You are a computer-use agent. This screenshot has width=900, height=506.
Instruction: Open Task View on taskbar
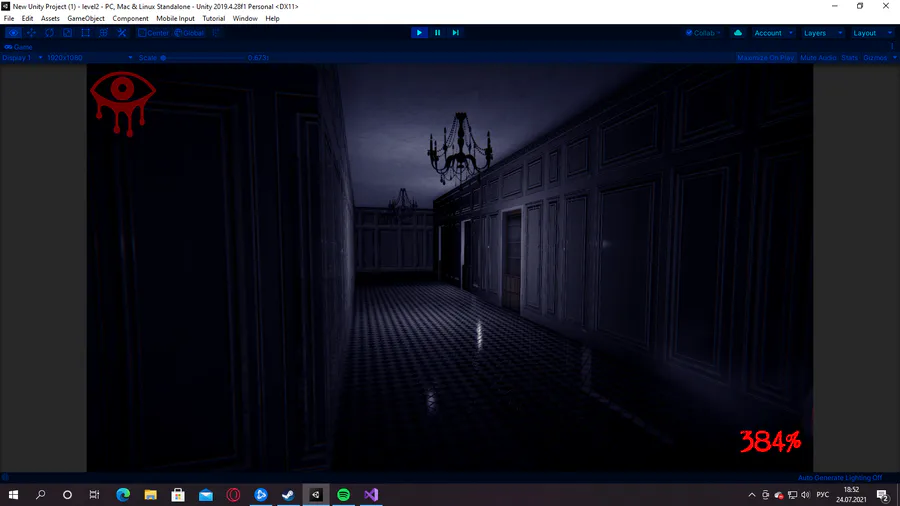click(95, 495)
